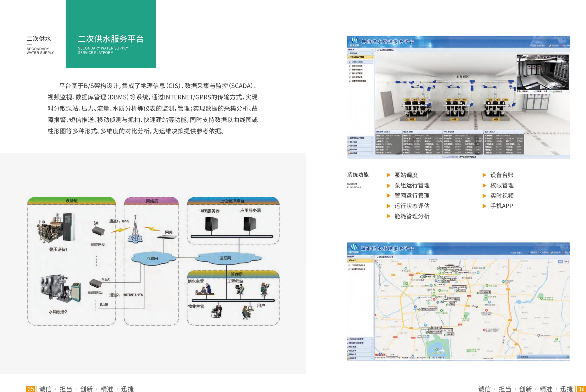
Task: Click the live camera video thumbnail
Action: coord(542,72)
